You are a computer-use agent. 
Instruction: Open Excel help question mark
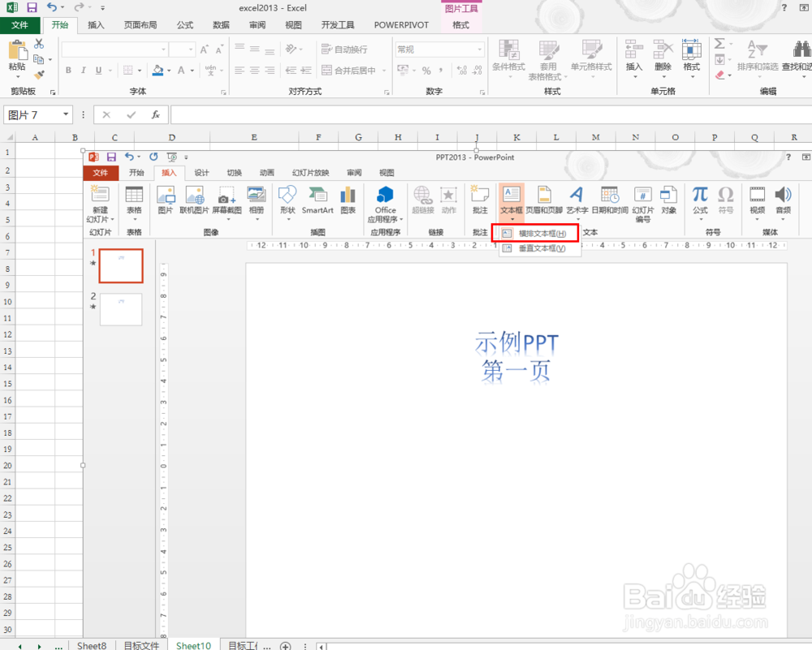pos(784,7)
